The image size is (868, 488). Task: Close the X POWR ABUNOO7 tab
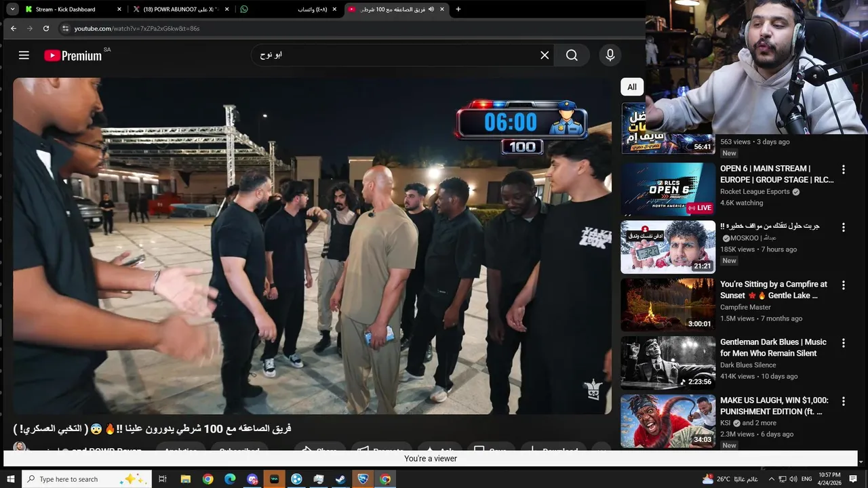[x=226, y=9]
